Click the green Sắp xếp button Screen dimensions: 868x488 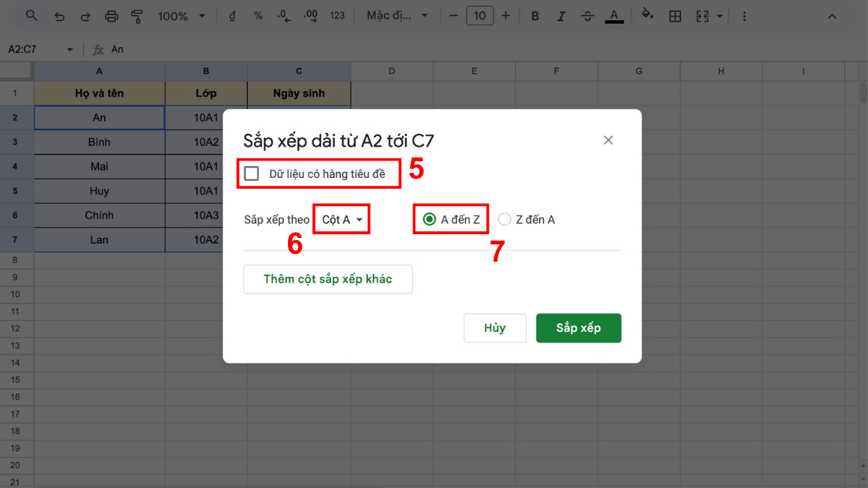pyautogui.click(x=579, y=328)
